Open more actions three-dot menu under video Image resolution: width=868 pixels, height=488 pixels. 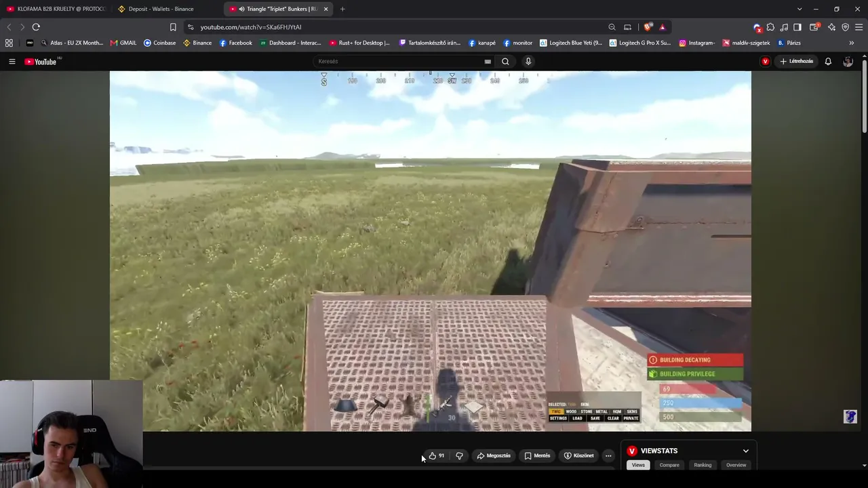608,455
